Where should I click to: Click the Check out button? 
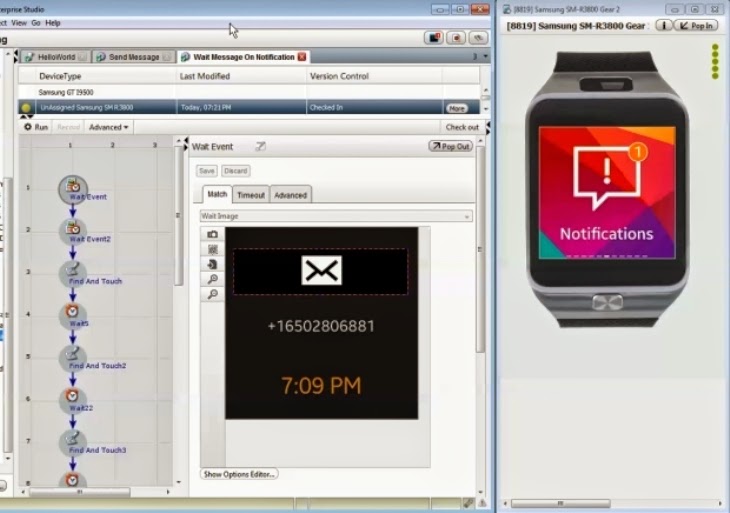point(462,127)
